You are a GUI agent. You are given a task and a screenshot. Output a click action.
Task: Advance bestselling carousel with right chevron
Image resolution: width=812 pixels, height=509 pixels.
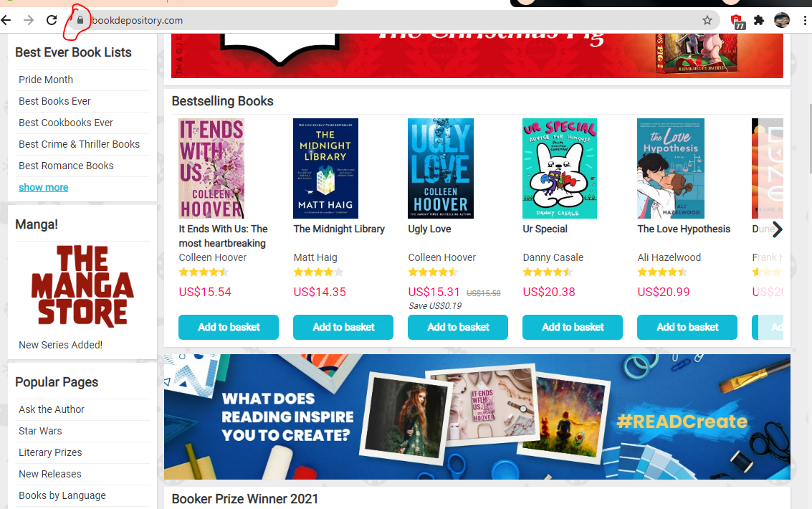coord(777,229)
